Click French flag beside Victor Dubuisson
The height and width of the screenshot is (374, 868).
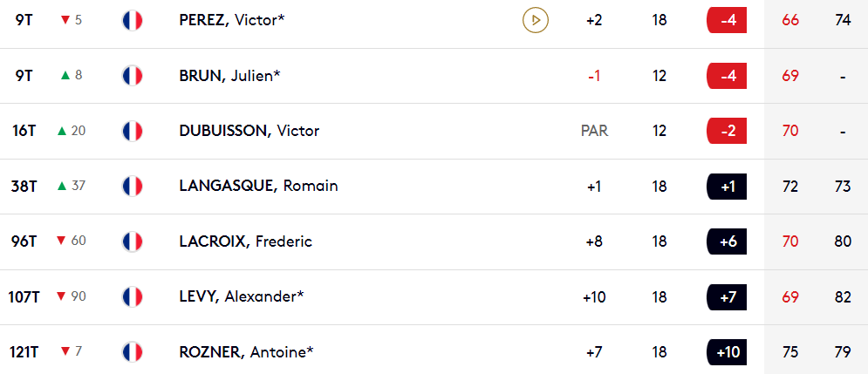click(x=133, y=131)
